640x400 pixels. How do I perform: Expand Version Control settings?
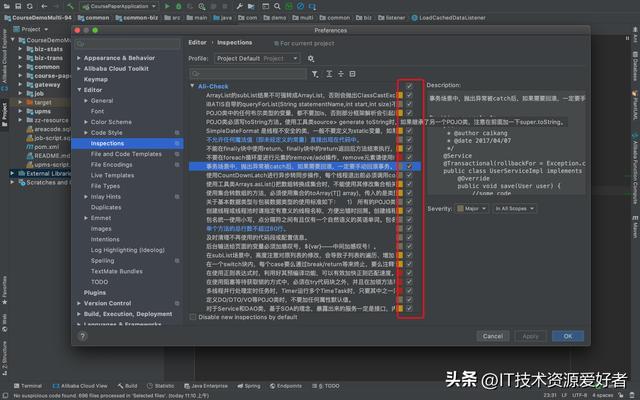tap(79, 303)
